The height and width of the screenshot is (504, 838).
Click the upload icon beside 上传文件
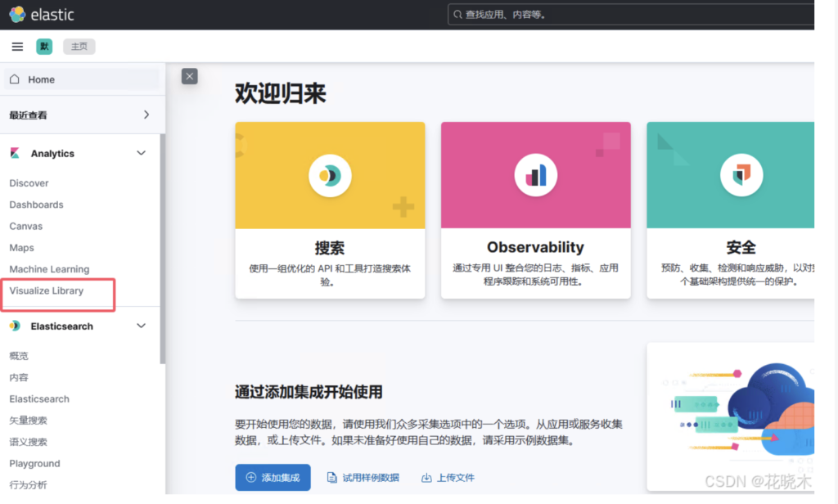pos(426,477)
